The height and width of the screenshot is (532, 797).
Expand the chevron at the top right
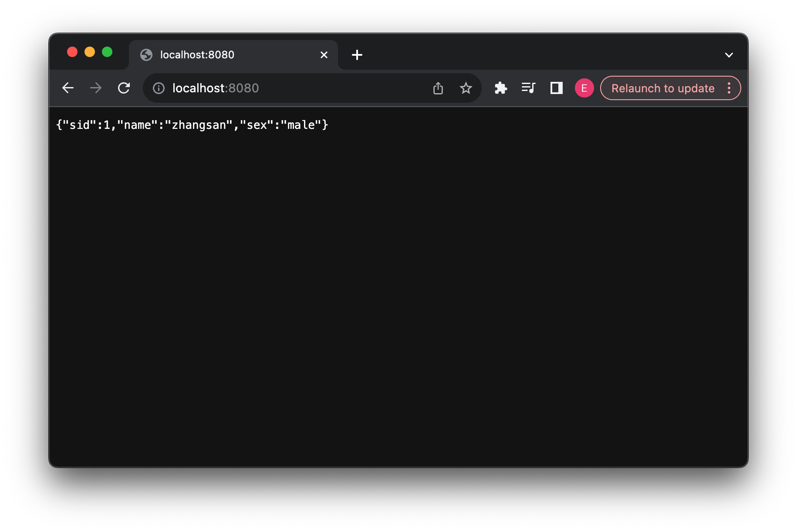729,55
